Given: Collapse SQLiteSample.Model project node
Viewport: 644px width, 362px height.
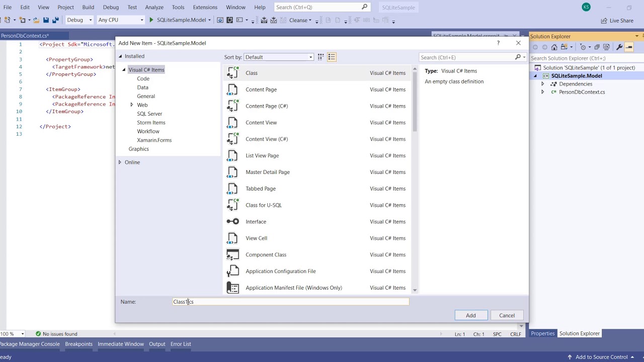Looking at the screenshot, I should [x=535, y=76].
